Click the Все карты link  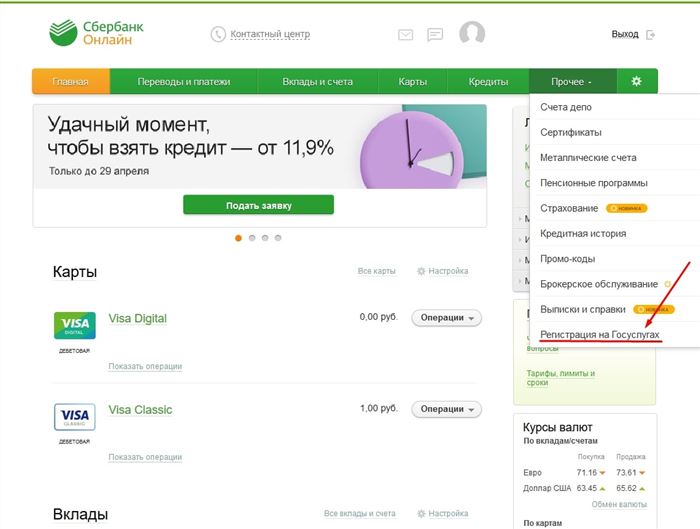click(x=376, y=271)
